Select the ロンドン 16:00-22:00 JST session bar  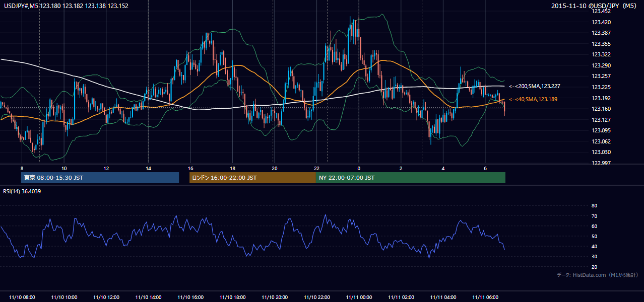click(x=252, y=178)
